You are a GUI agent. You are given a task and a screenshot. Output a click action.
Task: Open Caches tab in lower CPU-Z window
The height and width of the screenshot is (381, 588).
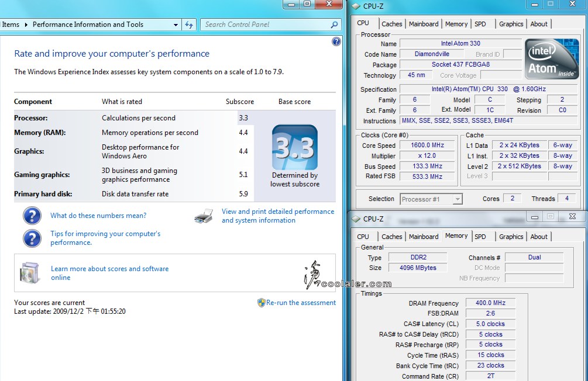tap(391, 237)
